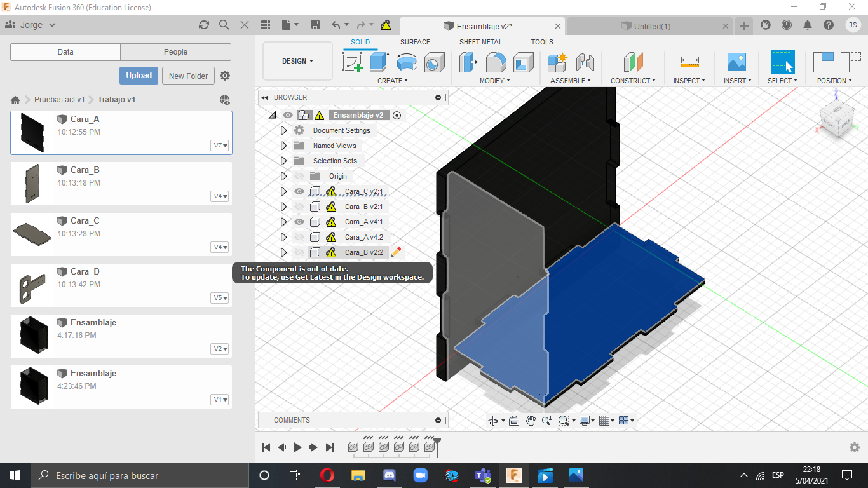Activate Ensamblaje v2 component radio button
This screenshot has height=488, width=868.
[x=397, y=115]
